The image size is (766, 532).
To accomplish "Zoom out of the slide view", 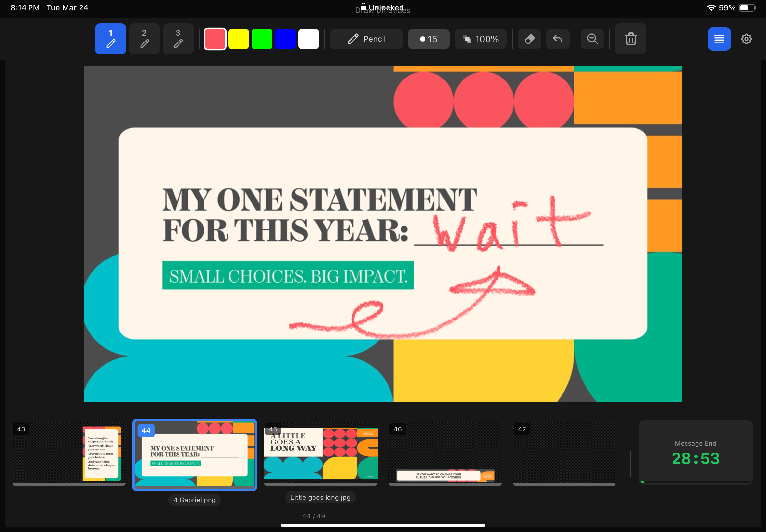I will click(x=592, y=39).
